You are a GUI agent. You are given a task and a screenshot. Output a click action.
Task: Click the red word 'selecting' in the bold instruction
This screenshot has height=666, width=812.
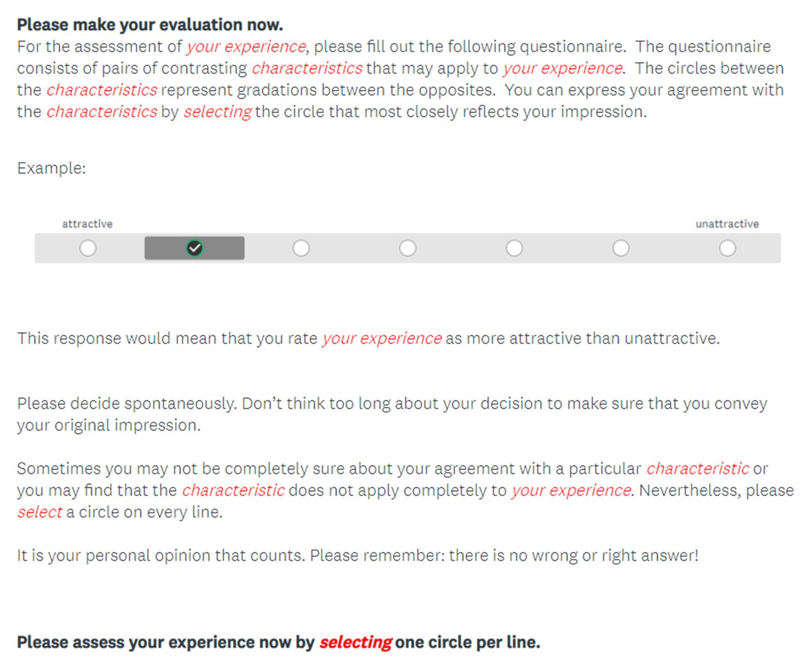click(355, 643)
